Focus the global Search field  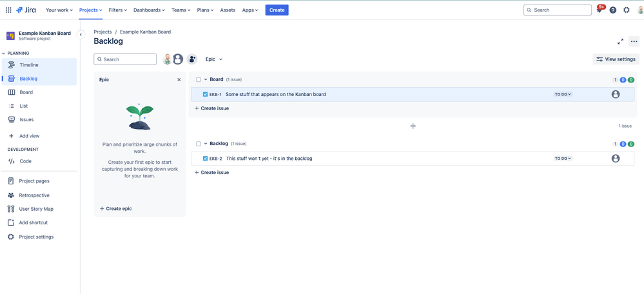tap(558, 10)
